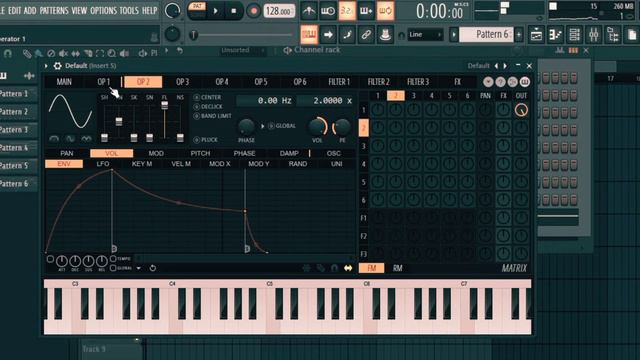Click the main volume slider in toolbar
This screenshot has width=640, height=360.
coord(243,35)
